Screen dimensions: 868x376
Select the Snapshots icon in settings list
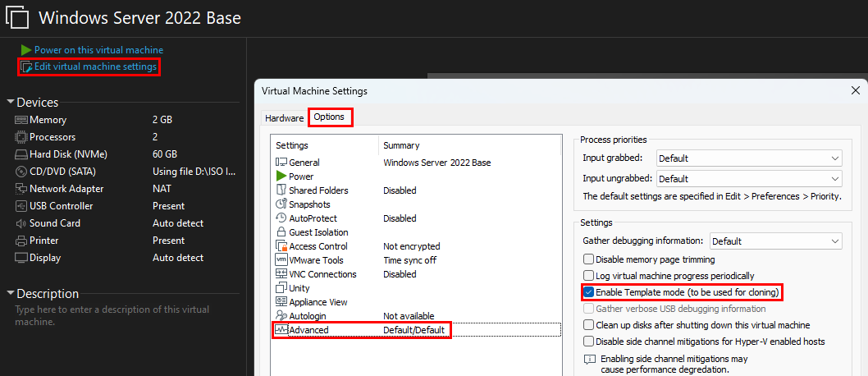pyautogui.click(x=281, y=204)
